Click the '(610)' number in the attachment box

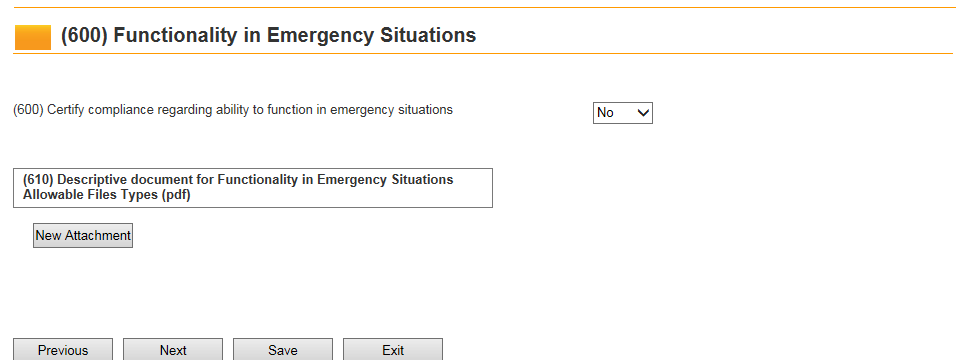point(38,180)
